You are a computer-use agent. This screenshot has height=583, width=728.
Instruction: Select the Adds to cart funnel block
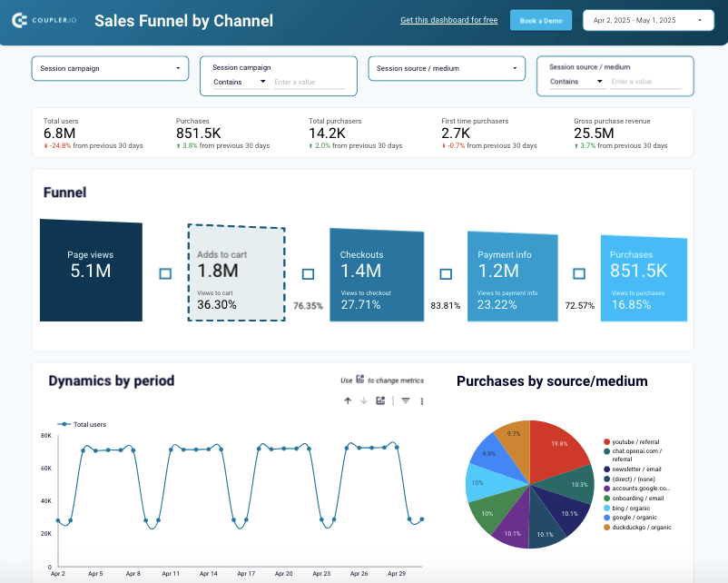(236, 272)
